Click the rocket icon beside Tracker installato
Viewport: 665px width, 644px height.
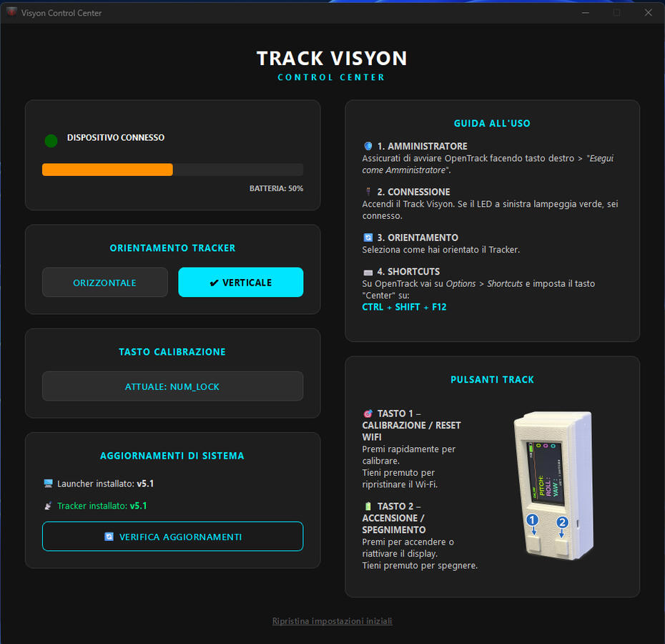pyautogui.click(x=48, y=505)
